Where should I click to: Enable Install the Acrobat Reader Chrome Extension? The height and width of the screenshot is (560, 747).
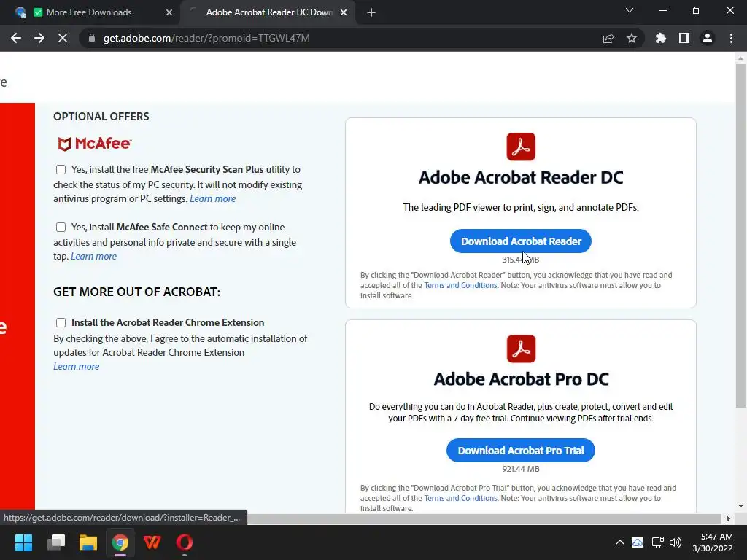point(61,323)
